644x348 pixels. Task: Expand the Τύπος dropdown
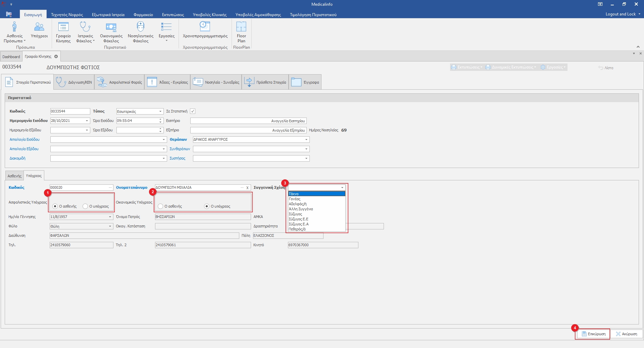click(160, 112)
